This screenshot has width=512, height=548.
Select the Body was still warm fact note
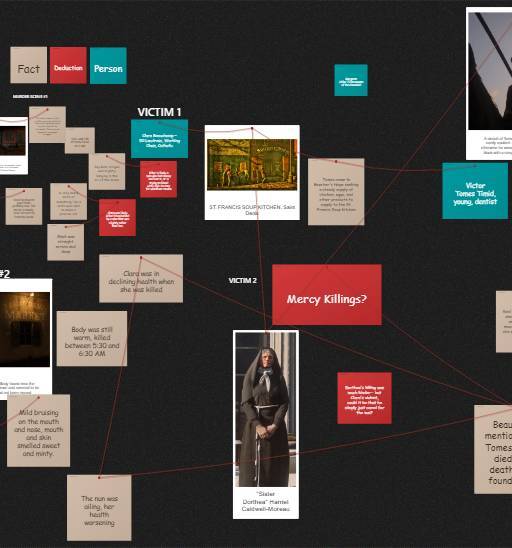[x=92, y=339]
